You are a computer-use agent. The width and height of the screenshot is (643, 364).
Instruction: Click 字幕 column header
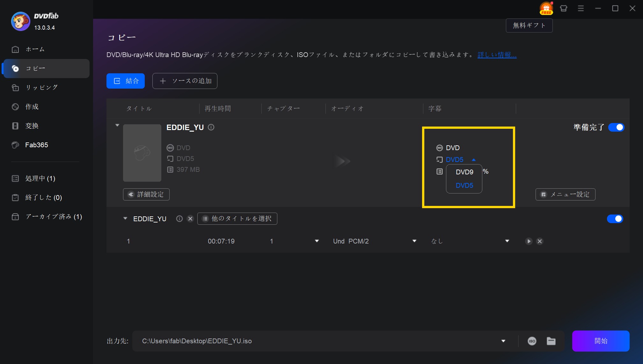[x=435, y=109]
